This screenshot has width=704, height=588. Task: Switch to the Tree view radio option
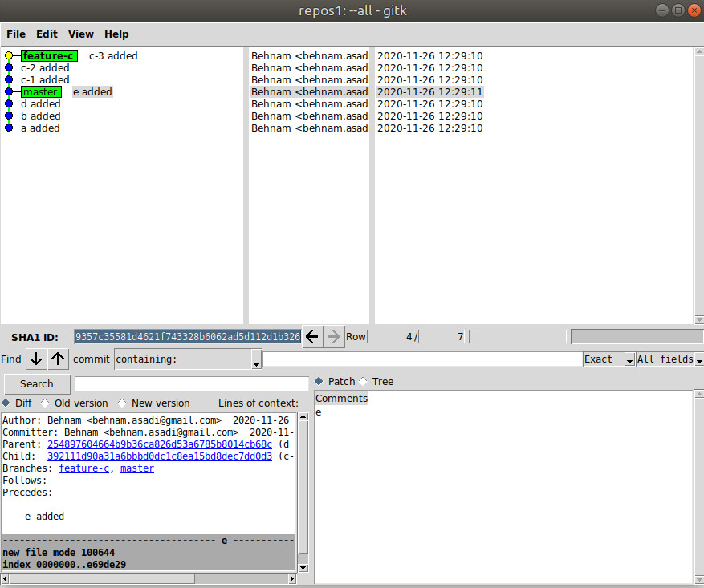pyautogui.click(x=364, y=382)
